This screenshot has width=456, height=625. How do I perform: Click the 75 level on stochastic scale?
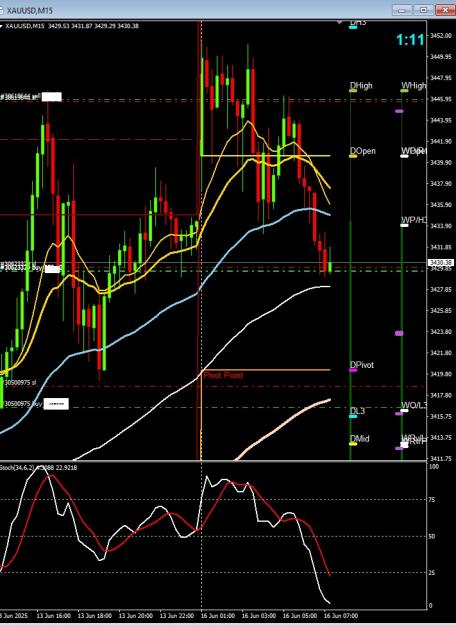432,499
